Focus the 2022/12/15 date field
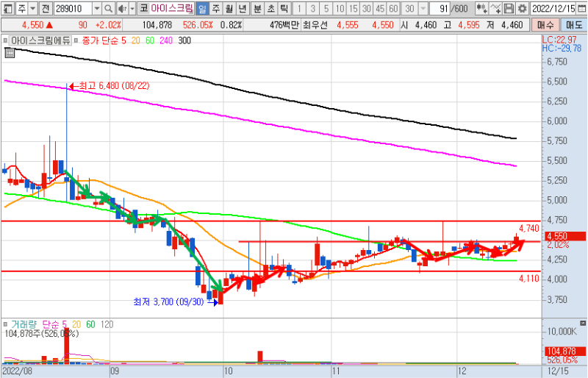This screenshot has width=588, height=378. (x=553, y=8)
